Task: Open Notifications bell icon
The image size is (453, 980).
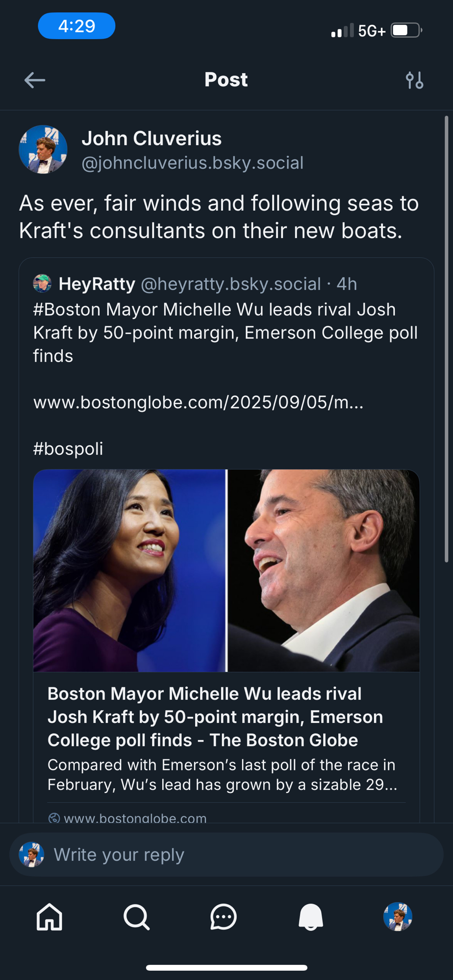Action: pyautogui.click(x=311, y=917)
